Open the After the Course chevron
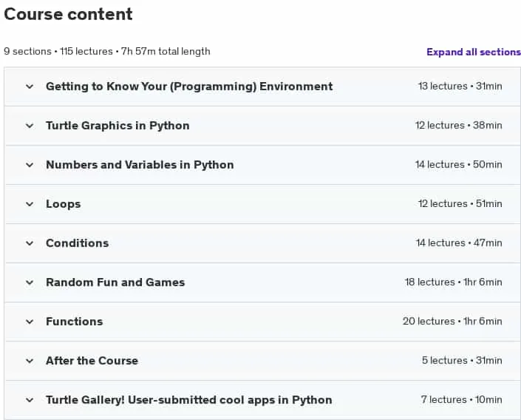The image size is (521, 420). (x=30, y=361)
